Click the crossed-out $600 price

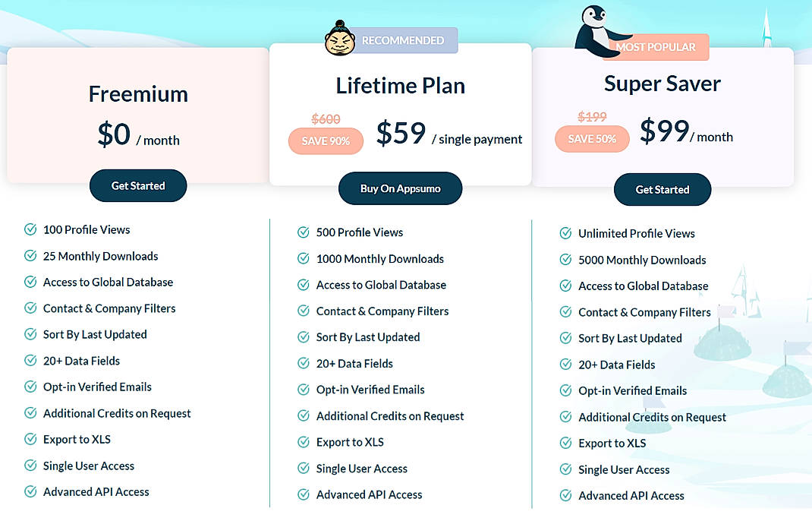click(x=326, y=119)
